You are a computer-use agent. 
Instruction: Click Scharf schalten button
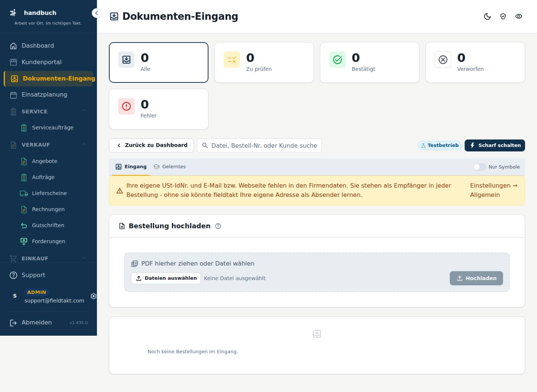point(495,145)
